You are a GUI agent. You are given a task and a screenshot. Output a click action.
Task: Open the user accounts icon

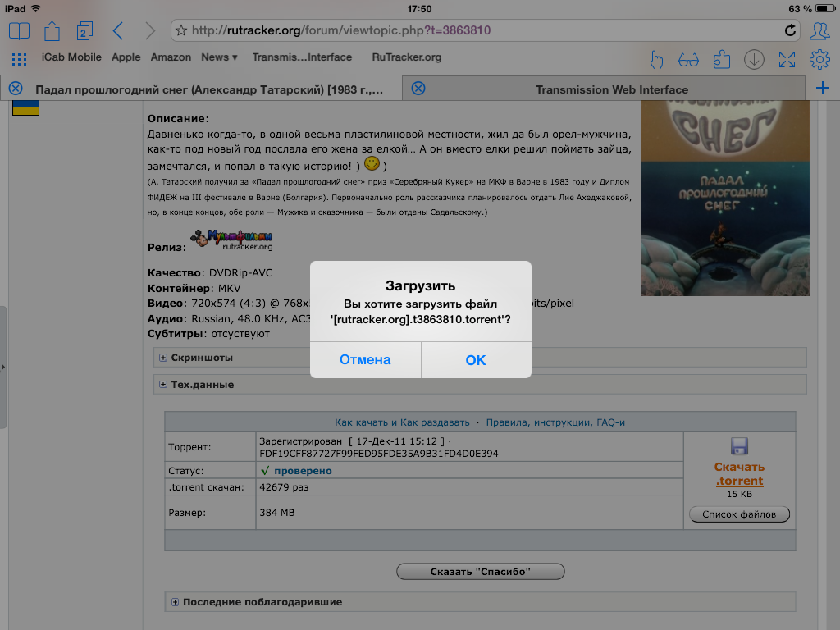[x=819, y=30]
